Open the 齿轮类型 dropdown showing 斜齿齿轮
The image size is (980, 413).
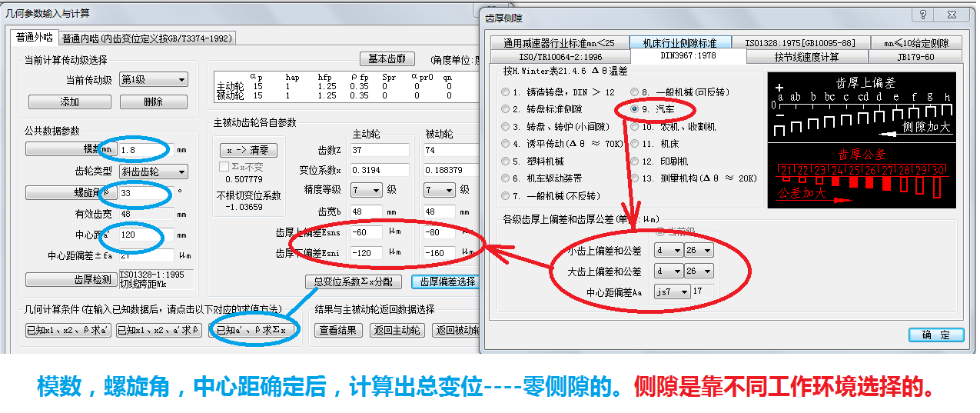153,172
